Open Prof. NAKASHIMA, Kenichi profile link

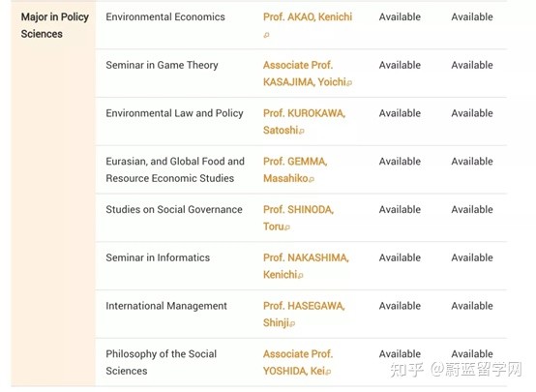tap(306, 266)
